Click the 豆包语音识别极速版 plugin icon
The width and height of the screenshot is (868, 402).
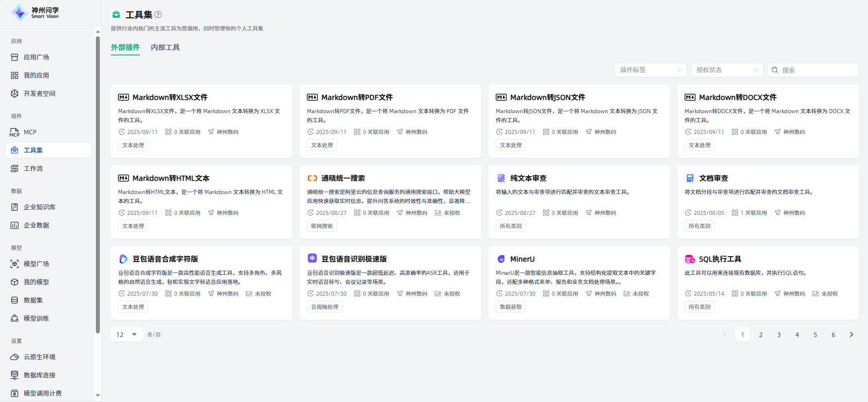tap(312, 258)
